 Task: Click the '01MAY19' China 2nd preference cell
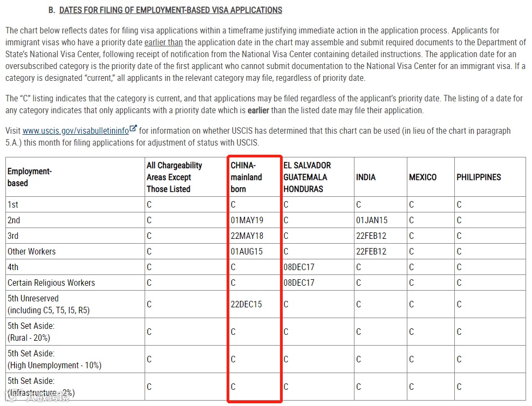(247, 220)
